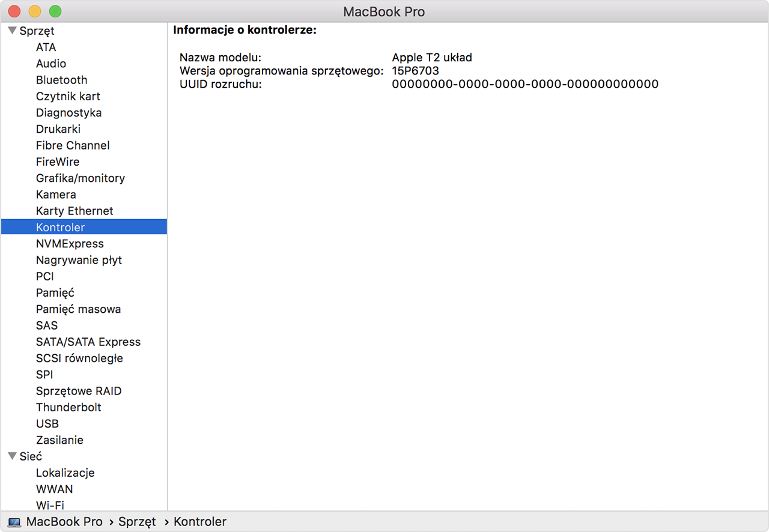Image resolution: width=769 pixels, height=532 pixels.
Task: Choose the Kamera sidebar item
Action: pos(56,195)
